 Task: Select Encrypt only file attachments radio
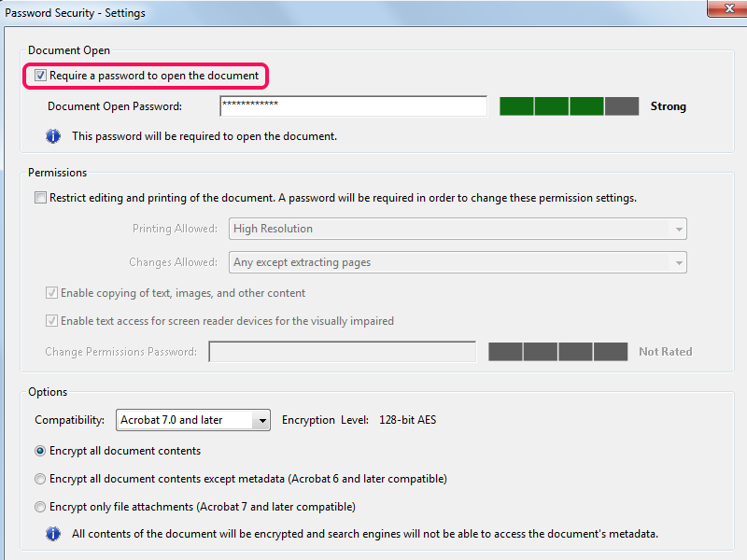point(40,507)
